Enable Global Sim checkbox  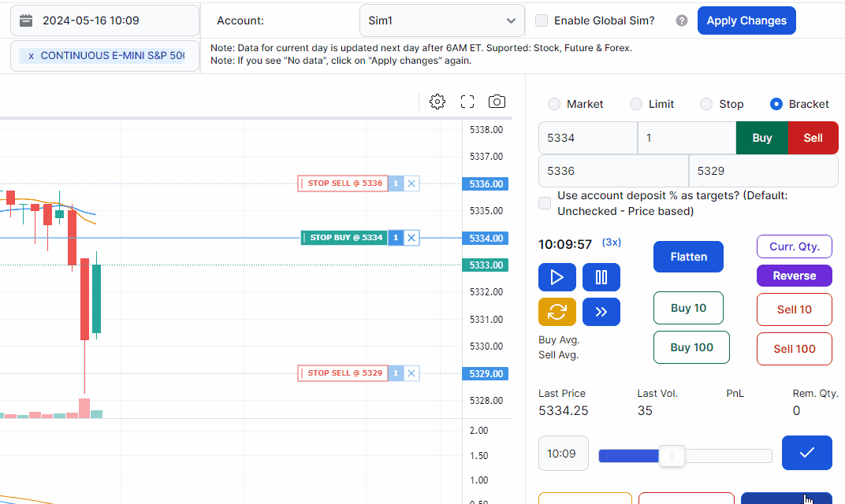coord(542,20)
